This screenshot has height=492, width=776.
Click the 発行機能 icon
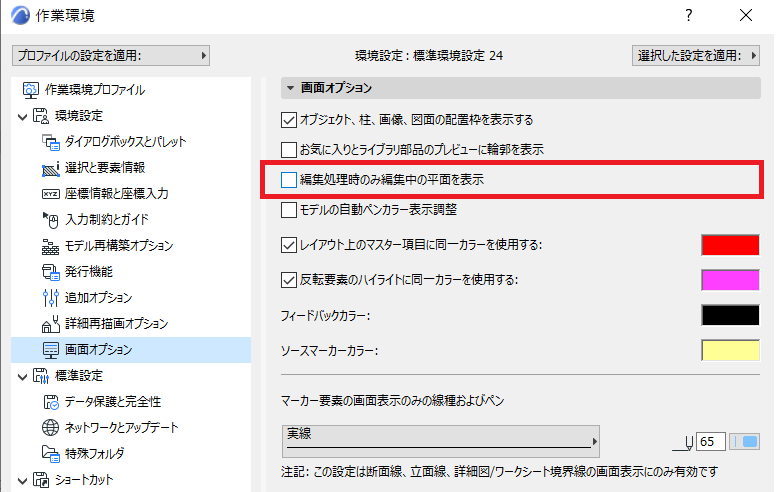pyautogui.click(x=50, y=272)
